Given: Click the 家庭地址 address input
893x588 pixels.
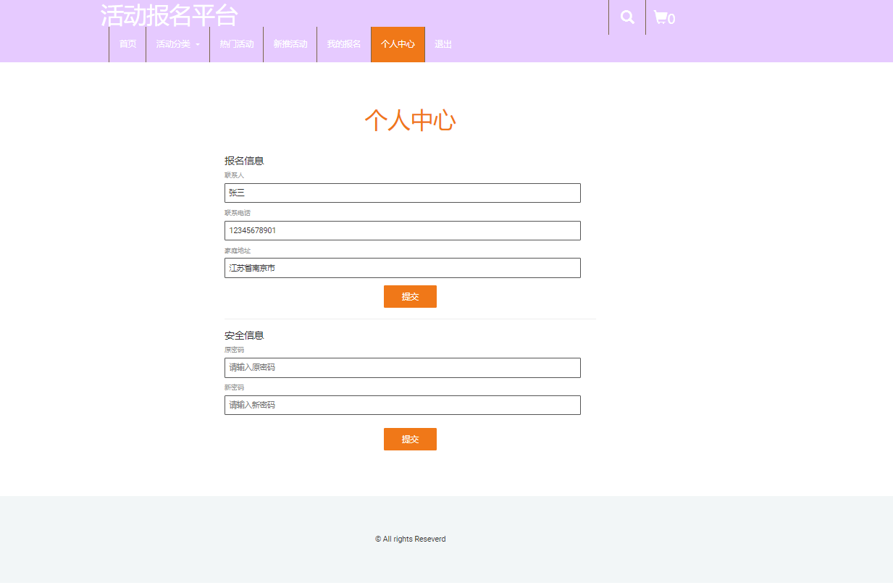Looking at the screenshot, I should point(402,267).
